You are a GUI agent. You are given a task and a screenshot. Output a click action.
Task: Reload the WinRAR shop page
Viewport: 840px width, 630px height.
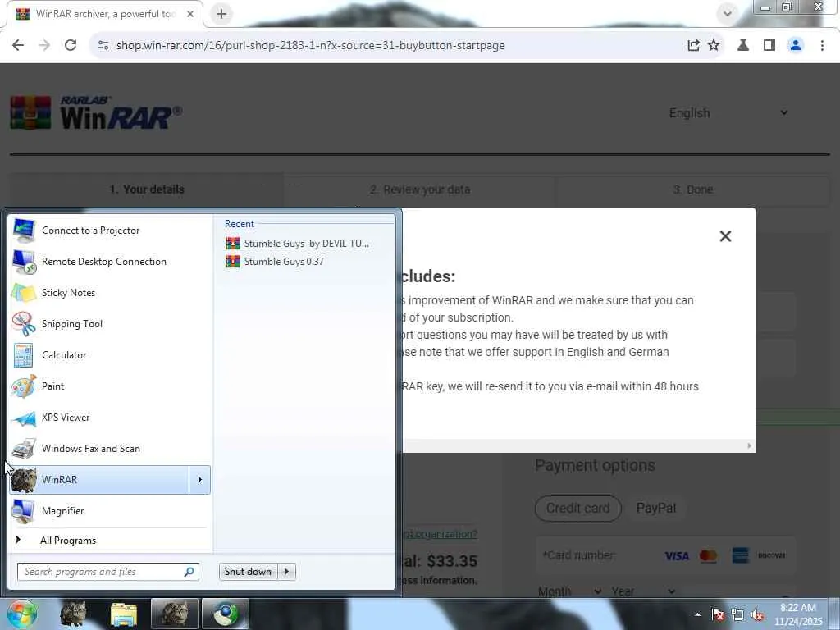click(x=71, y=46)
